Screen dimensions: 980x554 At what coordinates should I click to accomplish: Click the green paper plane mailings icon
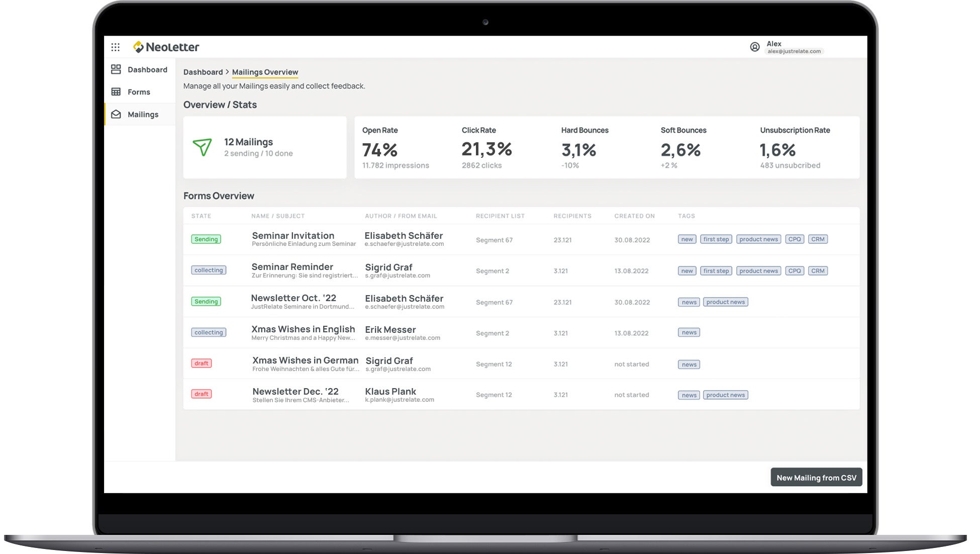[x=202, y=147]
